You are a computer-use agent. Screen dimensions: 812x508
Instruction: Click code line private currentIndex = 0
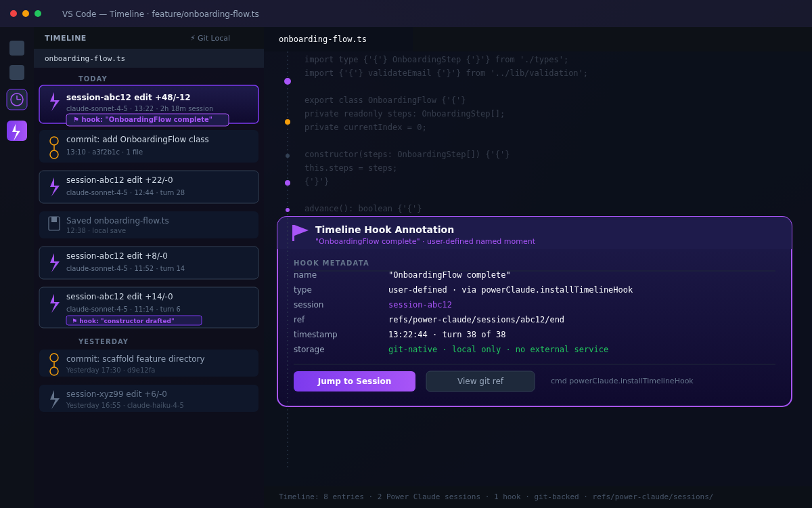pos(365,127)
